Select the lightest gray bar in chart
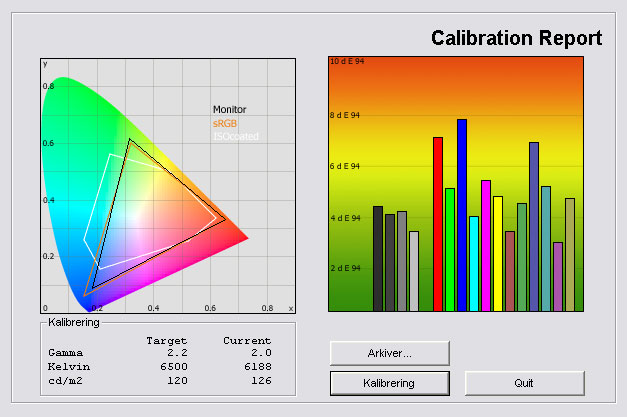Image resolution: width=627 pixels, height=417 pixels. [x=414, y=271]
